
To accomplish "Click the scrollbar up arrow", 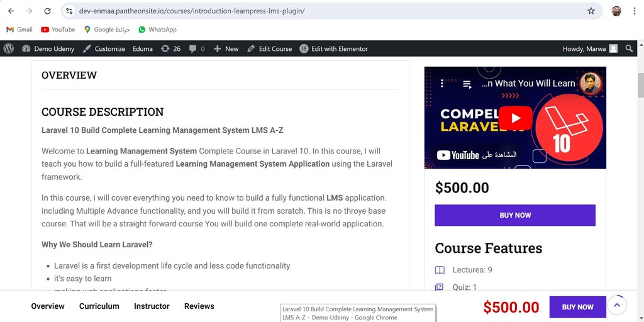I will point(640,45).
